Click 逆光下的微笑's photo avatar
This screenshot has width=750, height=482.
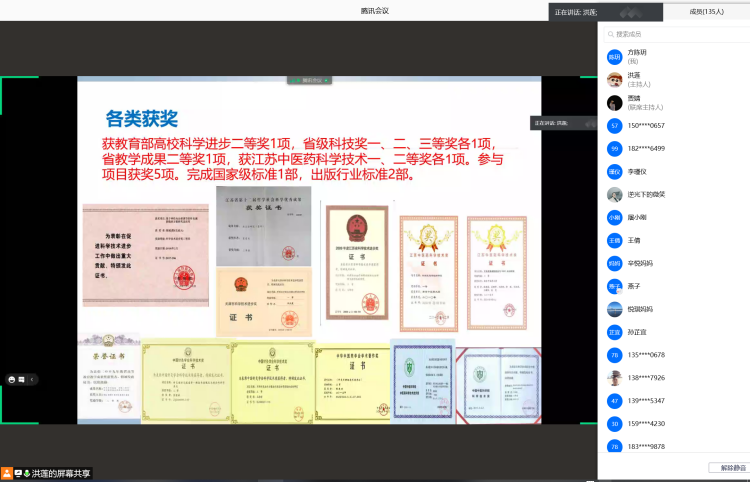615,195
